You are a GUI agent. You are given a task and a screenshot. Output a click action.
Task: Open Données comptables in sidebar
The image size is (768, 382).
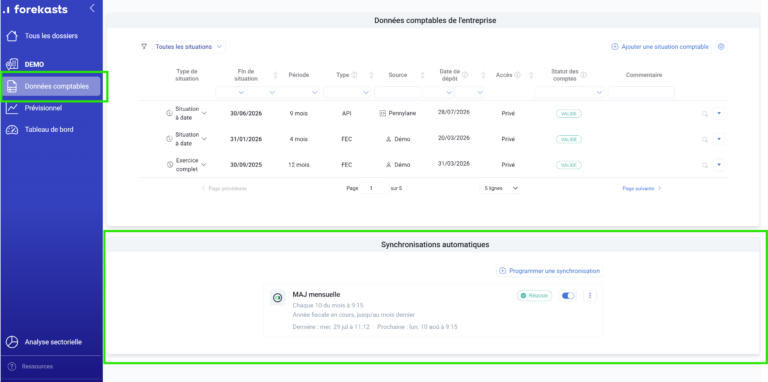coord(52,86)
